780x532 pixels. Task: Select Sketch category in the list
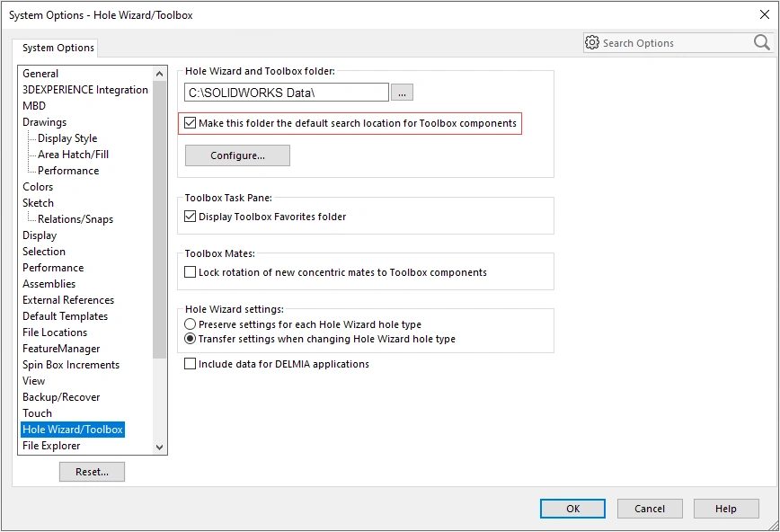pyautogui.click(x=38, y=203)
